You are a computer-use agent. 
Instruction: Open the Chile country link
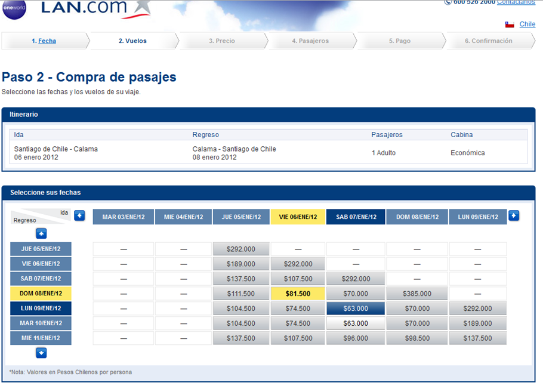click(x=527, y=24)
